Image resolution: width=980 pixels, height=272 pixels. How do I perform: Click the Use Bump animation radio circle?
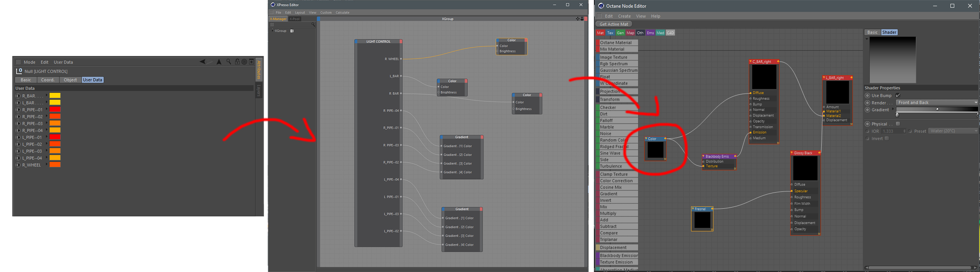pos(867,96)
